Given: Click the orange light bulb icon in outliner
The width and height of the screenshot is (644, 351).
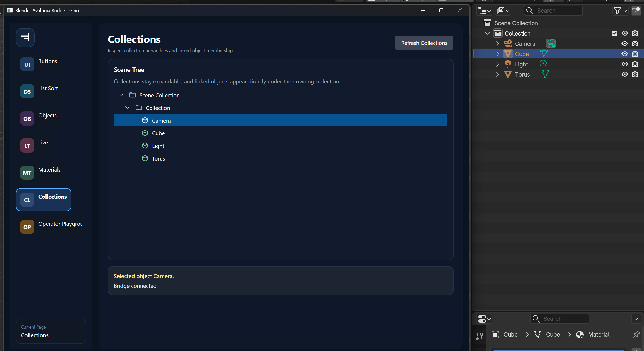Looking at the screenshot, I should click(508, 64).
